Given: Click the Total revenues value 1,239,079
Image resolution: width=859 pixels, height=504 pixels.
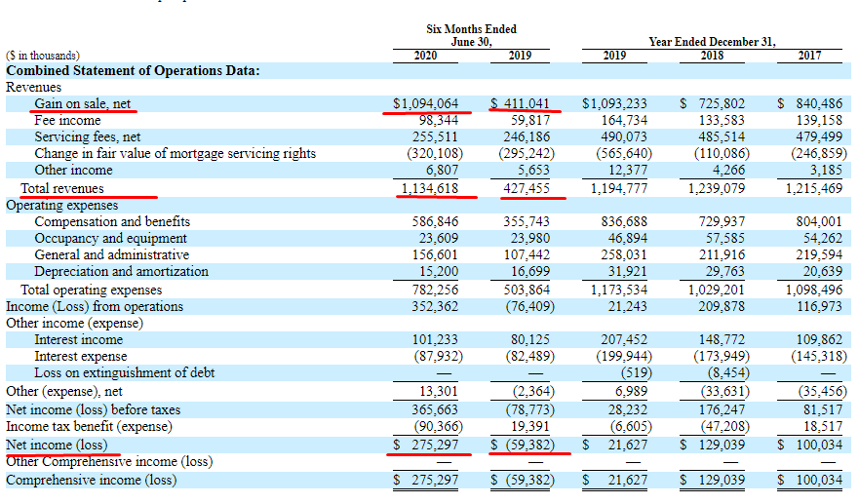Looking at the screenshot, I should (717, 188).
